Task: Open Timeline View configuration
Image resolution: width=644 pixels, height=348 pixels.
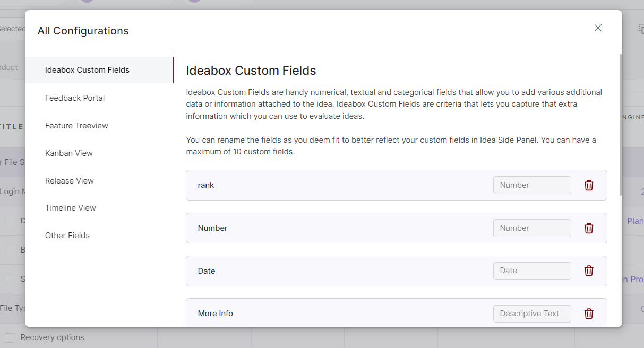Action: click(71, 208)
